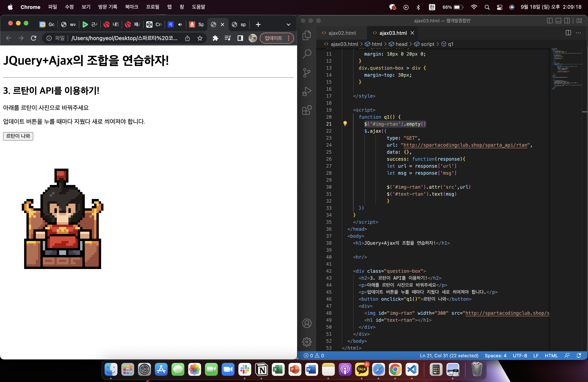588x382 pixels.
Task: Go back in Chrome
Action: [9, 38]
